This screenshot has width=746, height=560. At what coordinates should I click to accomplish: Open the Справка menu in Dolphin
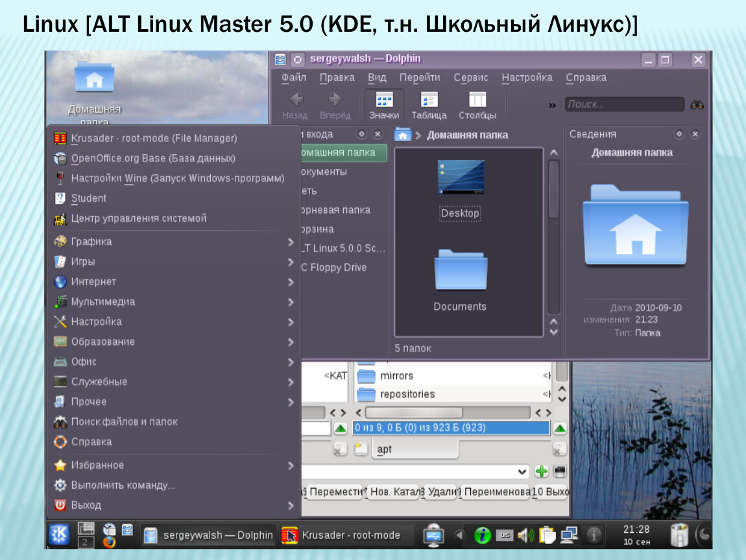[586, 78]
